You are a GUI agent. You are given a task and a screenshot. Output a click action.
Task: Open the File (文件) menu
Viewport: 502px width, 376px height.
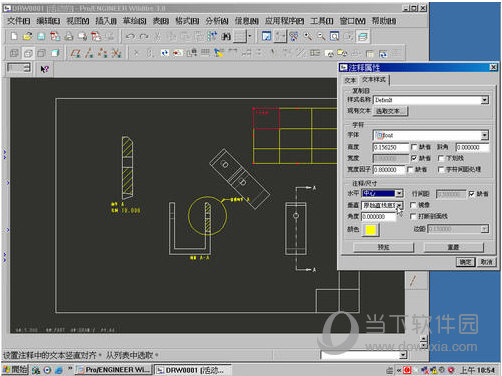point(19,21)
